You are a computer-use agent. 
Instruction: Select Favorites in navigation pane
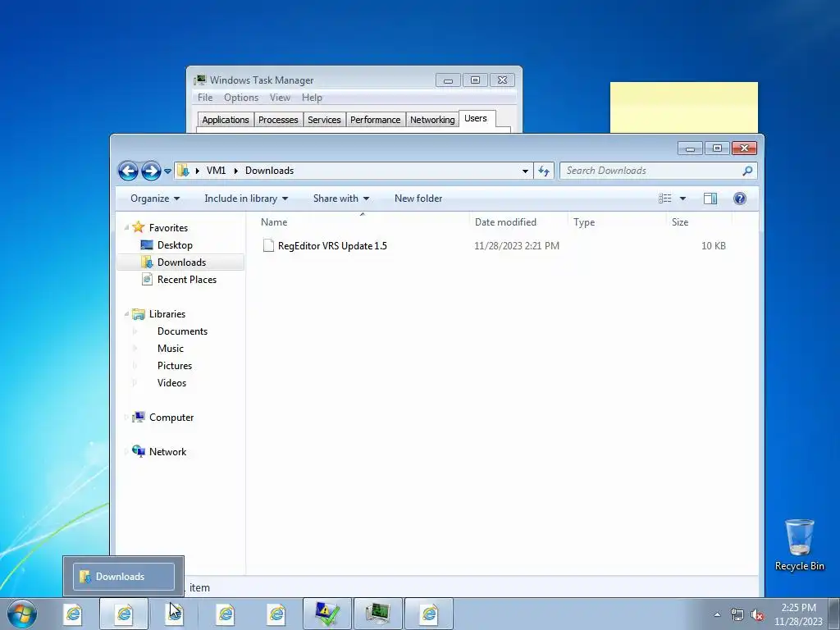(x=168, y=228)
